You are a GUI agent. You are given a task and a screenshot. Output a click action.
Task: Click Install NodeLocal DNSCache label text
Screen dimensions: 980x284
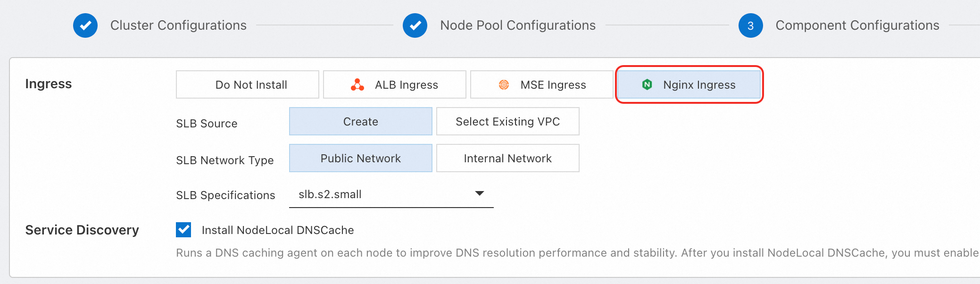point(278,230)
